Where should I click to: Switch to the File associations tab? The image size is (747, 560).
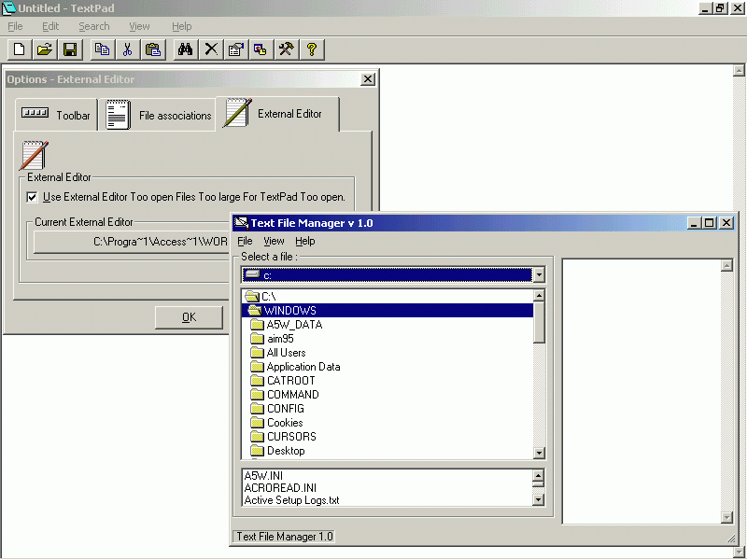tap(159, 116)
